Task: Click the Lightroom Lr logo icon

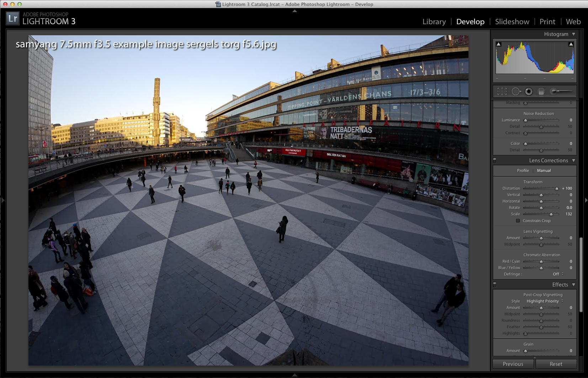Action: (x=12, y=19)
